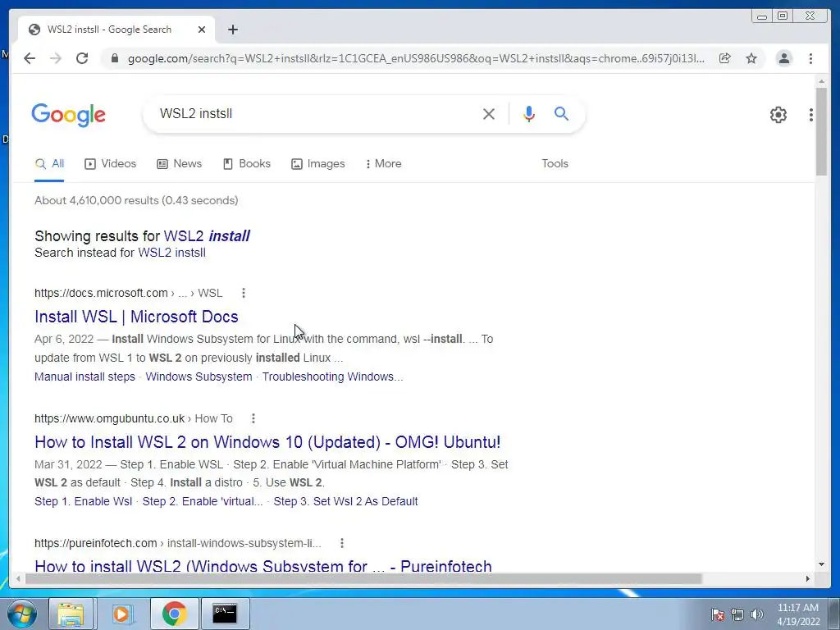Open the docs.microsoft.com result options menu
The image size is (840, 630).
click(x=243, y=293)
